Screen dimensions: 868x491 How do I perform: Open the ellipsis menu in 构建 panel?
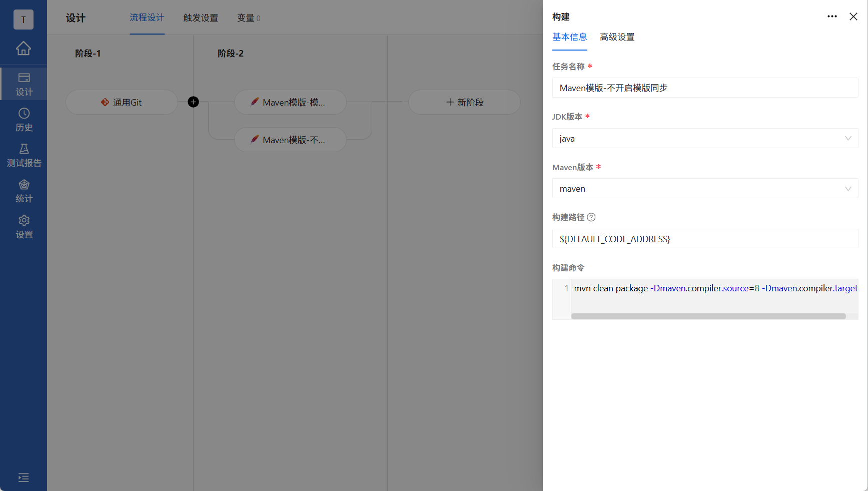[832, 17]
